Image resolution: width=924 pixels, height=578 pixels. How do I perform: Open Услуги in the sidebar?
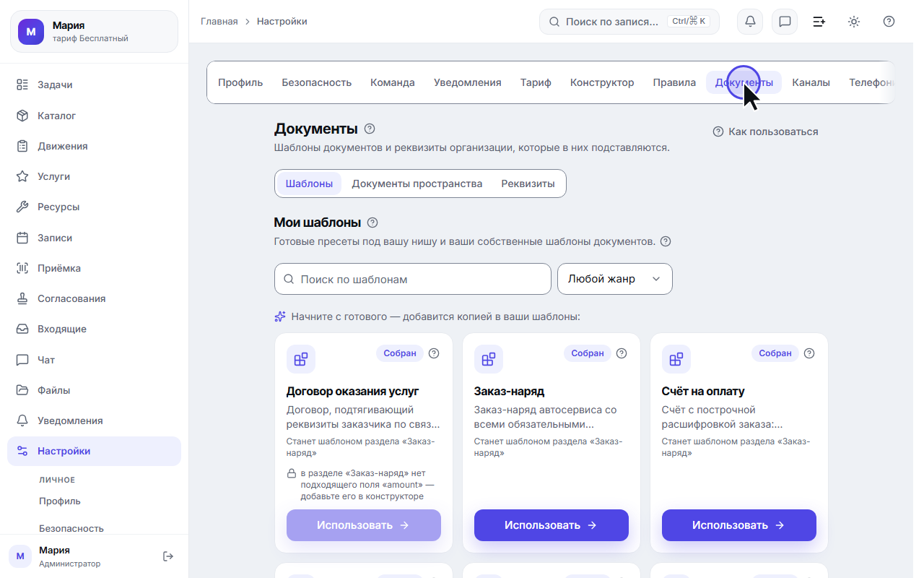[x=94, y=176]
